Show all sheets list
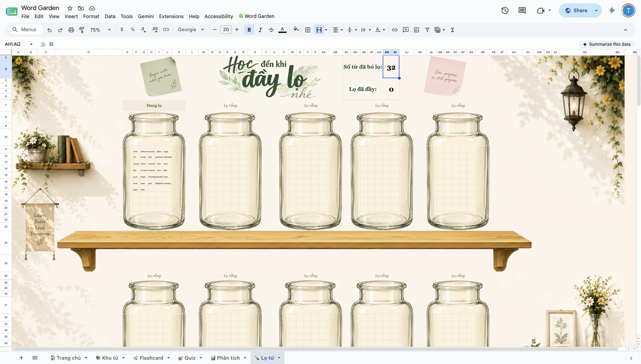The height and width of the screenshot is (364, 641). pyautogui.click(x=35, y=358)
